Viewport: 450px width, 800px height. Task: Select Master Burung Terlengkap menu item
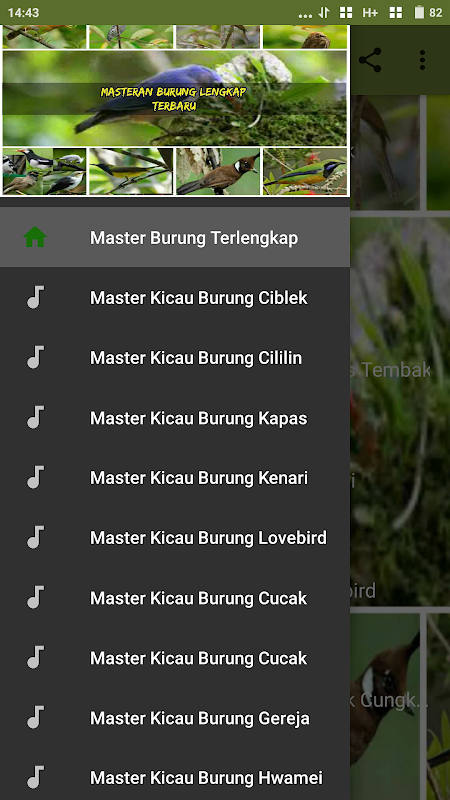tap(175, 237)
